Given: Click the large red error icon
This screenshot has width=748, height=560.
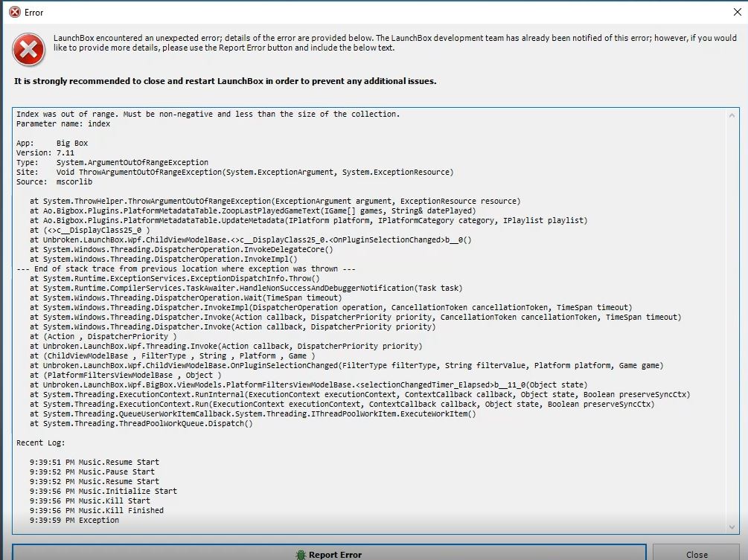Looking at the screenshot, I should tap(28, 50).
